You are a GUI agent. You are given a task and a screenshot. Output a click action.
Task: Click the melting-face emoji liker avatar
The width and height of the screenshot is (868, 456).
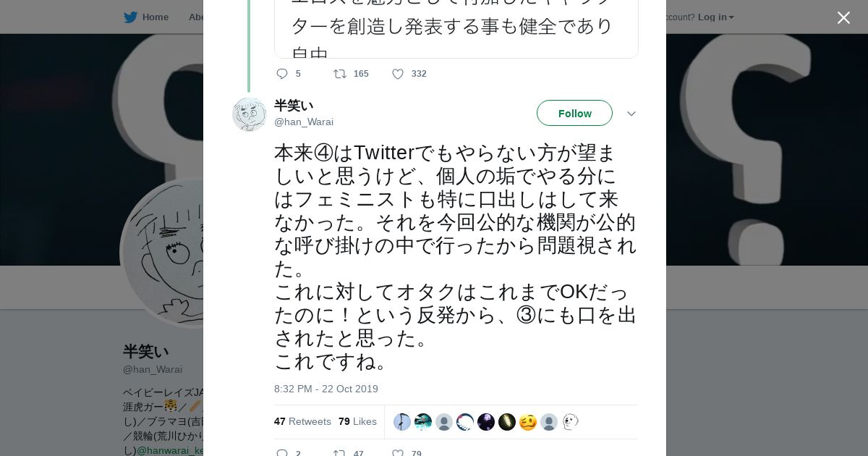click(x=528, y=422)
